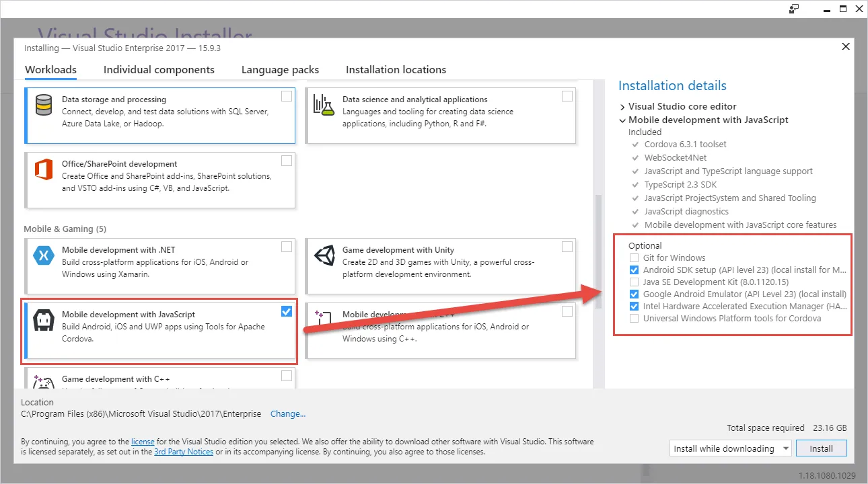Image resolution: width=868 pixels, height=484 pixels.
Task: Open the Language packs tab
Action: point(280,70)
